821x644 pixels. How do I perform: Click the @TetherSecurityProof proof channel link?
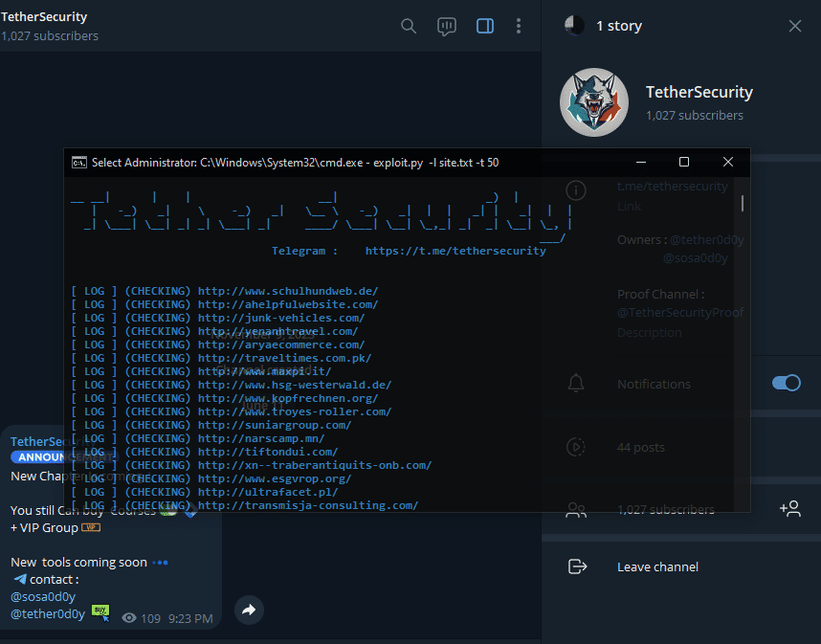[x=680, y=313]
